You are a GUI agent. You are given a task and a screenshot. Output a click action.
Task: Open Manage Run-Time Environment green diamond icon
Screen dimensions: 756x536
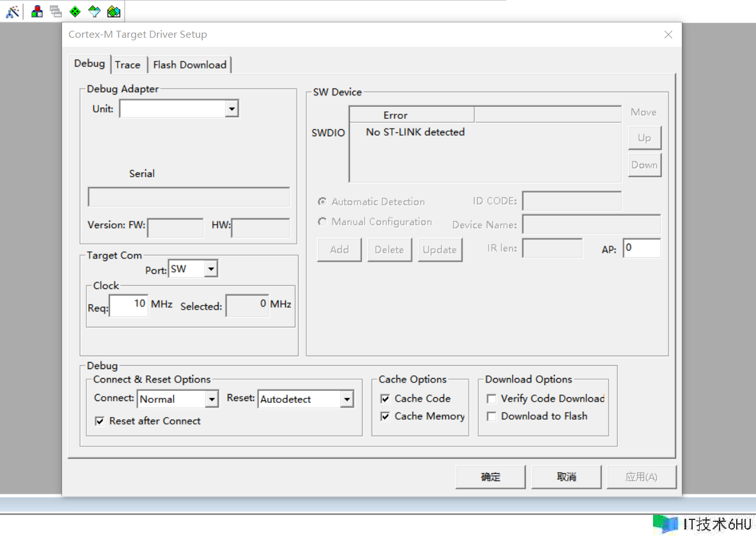click(x=75, y=11)
